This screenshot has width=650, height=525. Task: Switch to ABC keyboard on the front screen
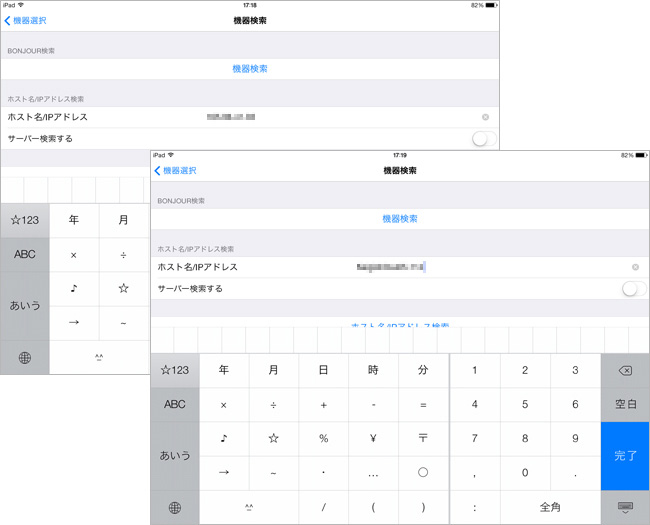point(175,404)
